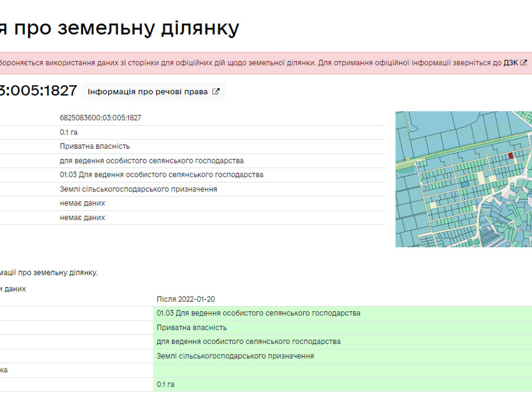
Task: Click the green 01.03 cell in the history table
Action: (258, 313)
